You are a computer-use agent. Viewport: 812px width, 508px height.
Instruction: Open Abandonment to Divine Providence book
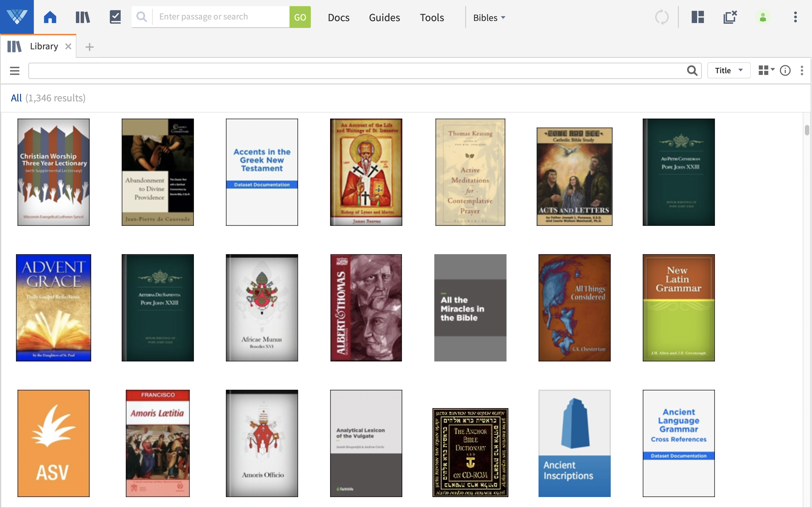(158, 172)
